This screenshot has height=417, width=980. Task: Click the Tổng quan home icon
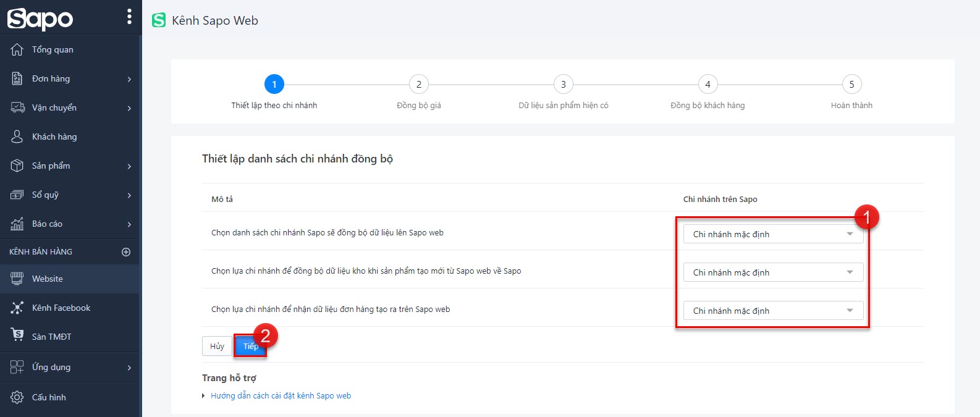coord(17,49)
